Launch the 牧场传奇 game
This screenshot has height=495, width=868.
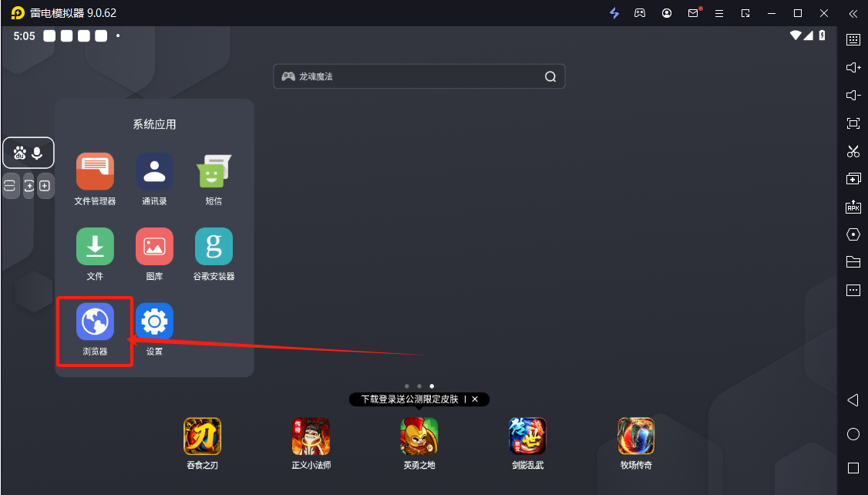(636, 436)
